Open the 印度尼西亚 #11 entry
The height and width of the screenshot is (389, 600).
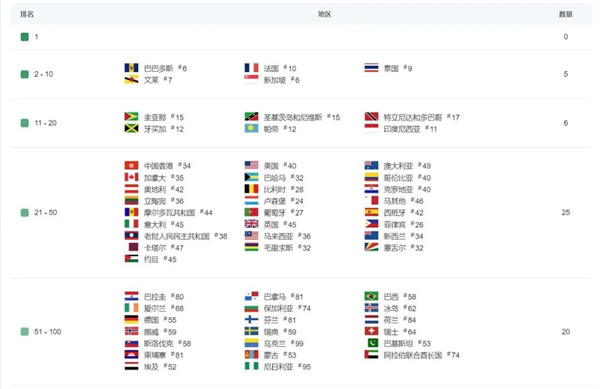[x=410, y=129]
